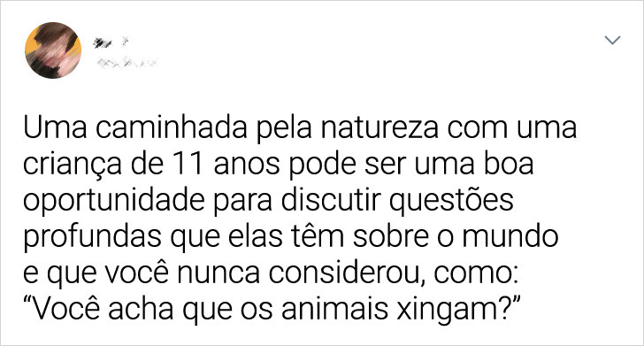Open the tweet options chevron menu
This screenshot has height=346, width=644.
tap(613, 40)
